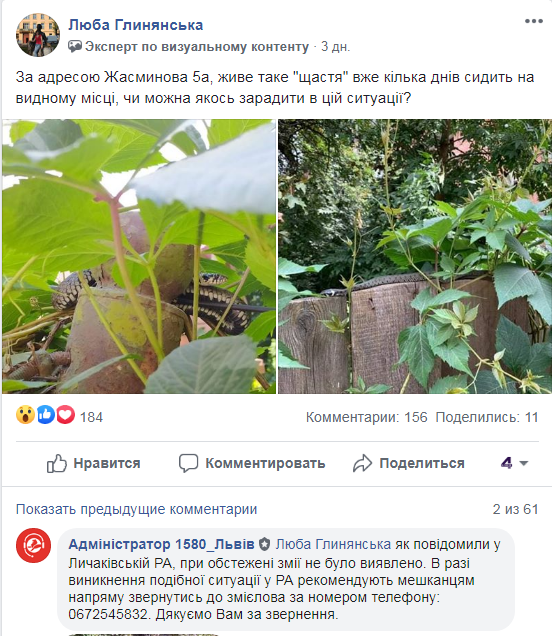Share the post via Поделиться
552x636 pixels.
pos(408,463)
